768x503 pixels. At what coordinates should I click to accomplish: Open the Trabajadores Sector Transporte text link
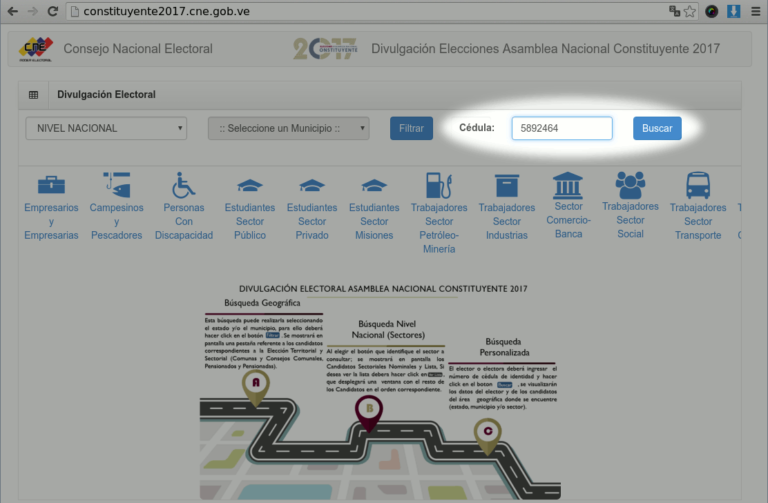tap(698, 221)
